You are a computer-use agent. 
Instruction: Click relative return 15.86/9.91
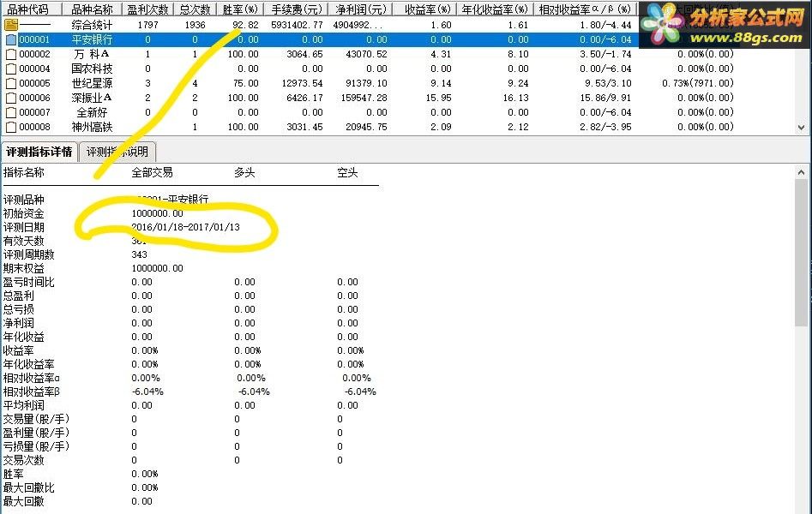pyautogui.click(x=605, y=98)
